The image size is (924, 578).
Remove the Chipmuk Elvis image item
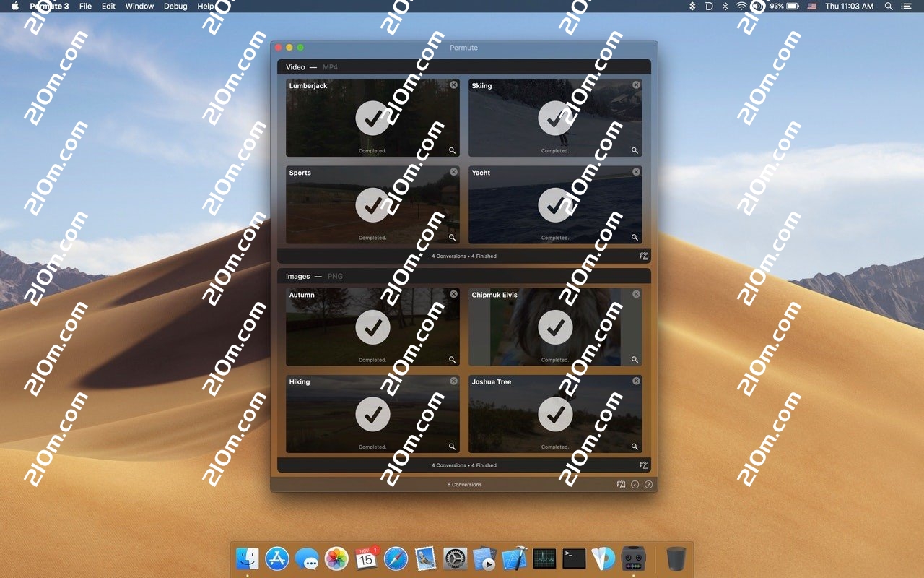point(636,294)
